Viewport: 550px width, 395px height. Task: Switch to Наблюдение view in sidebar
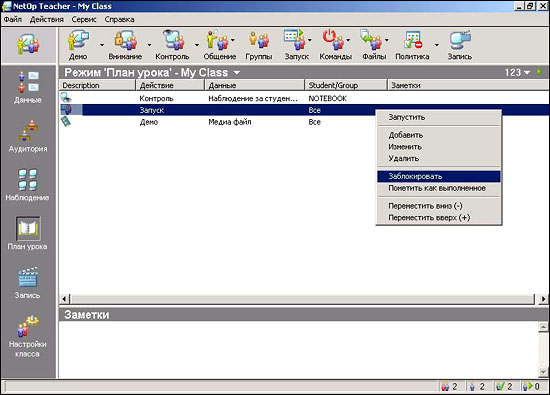coord(28,185)
